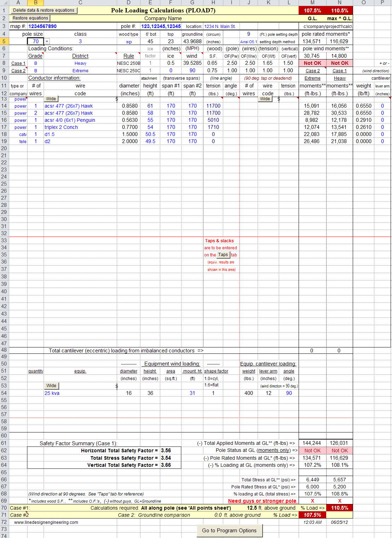This screenshot has height=538, width=392.
Task: Open the Taps tab button
Action: click(x=223, y=255)
